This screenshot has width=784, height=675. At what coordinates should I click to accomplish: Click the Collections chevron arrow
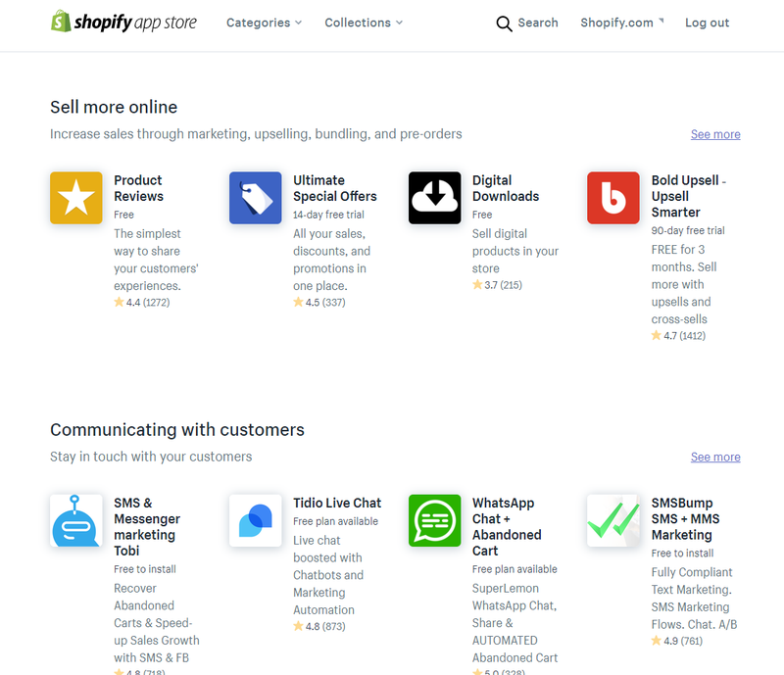(x=399, y=23)
